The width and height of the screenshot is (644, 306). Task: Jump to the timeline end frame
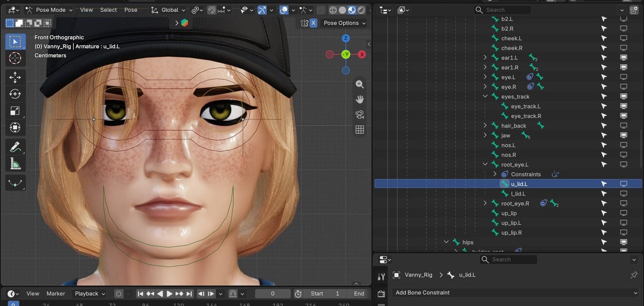[x=189, y=293]
